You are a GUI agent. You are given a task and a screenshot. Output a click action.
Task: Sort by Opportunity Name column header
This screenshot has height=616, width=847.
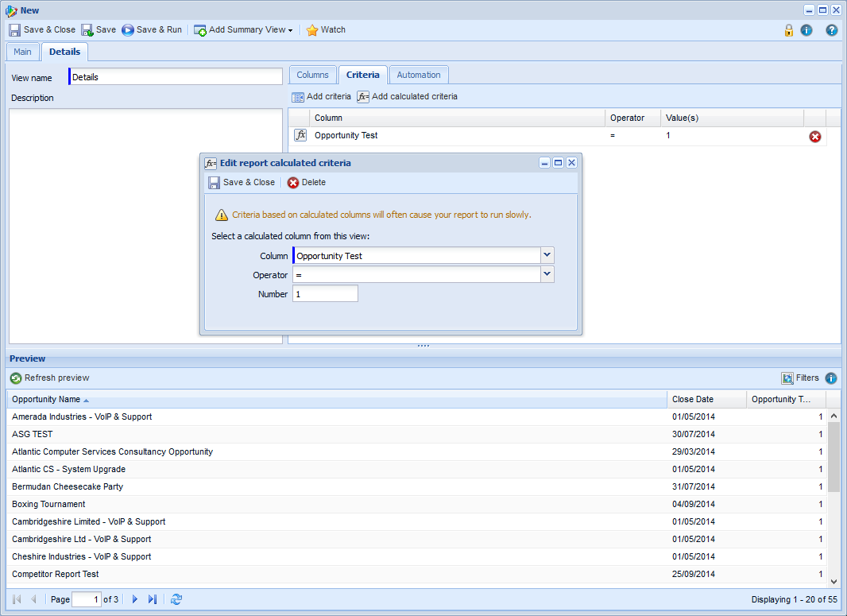[46, 400]
